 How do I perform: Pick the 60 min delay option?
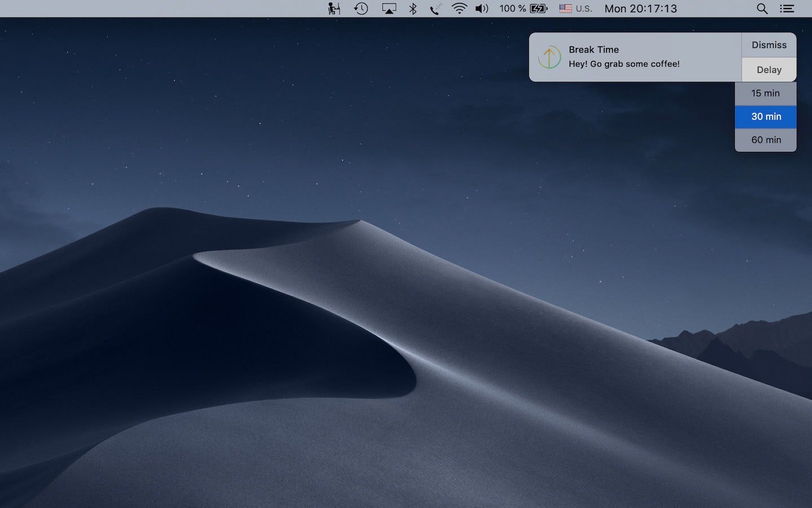coord(766,140)
